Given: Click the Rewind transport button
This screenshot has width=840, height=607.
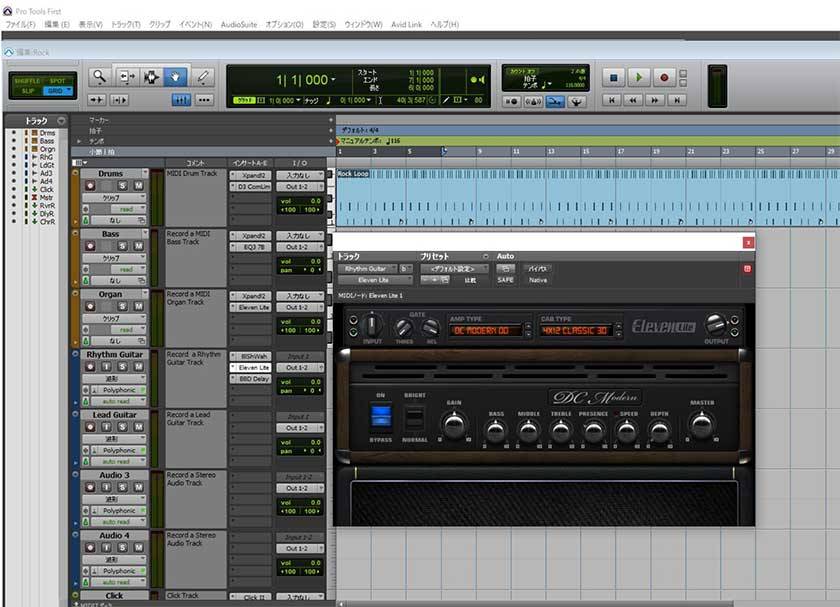Looking at the screenshot, I should pos(633,100).
